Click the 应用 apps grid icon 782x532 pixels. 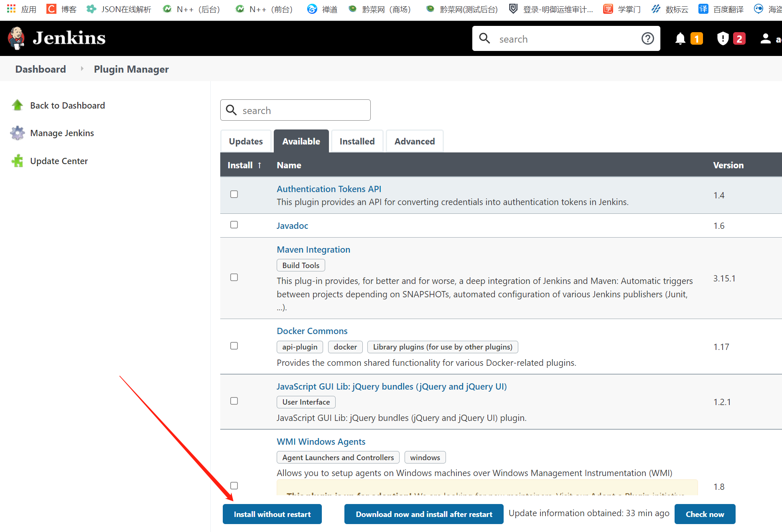pos(11,9)
